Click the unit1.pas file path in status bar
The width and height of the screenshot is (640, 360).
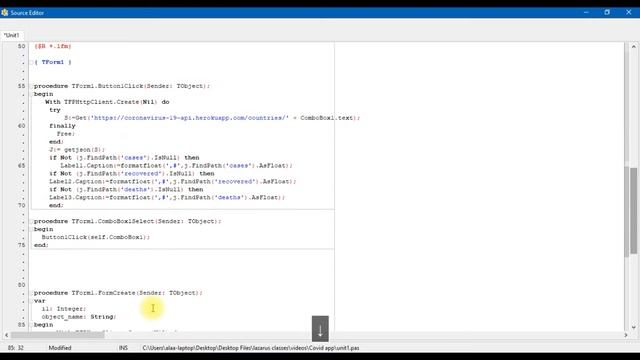pyautogui.click(x=251, y=348)
